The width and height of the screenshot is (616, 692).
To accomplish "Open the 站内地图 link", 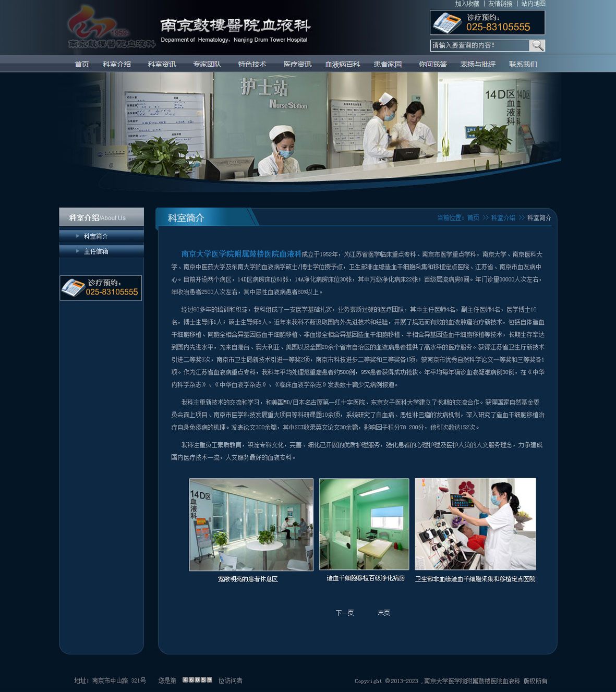I will click(x=533, y=4).
